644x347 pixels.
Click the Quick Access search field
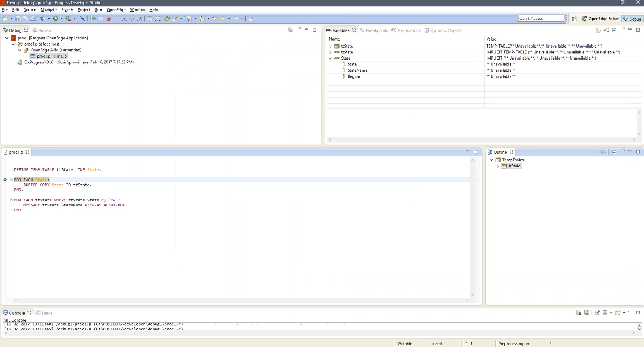point(541,18)
